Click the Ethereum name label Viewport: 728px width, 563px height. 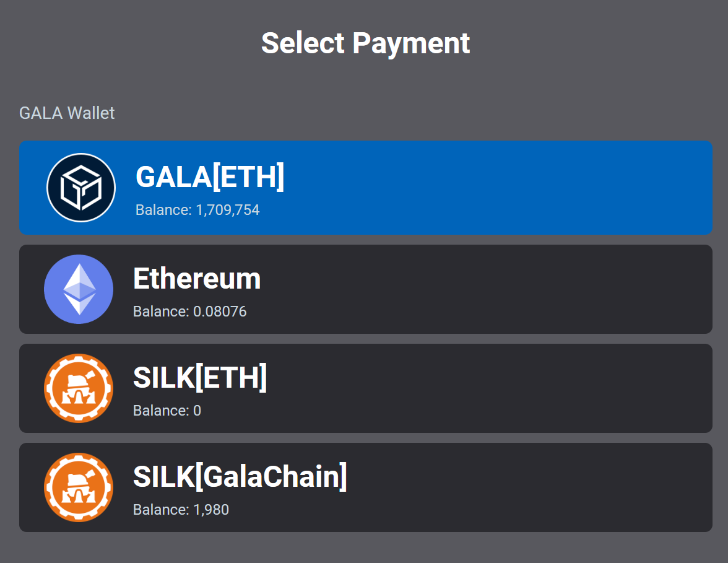197,278
